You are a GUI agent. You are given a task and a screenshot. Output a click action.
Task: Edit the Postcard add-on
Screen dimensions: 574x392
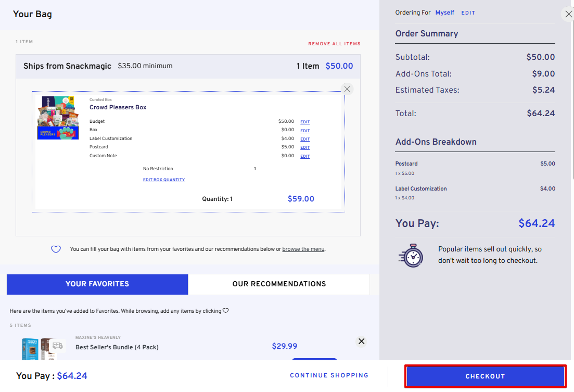[x=305, y=148]
